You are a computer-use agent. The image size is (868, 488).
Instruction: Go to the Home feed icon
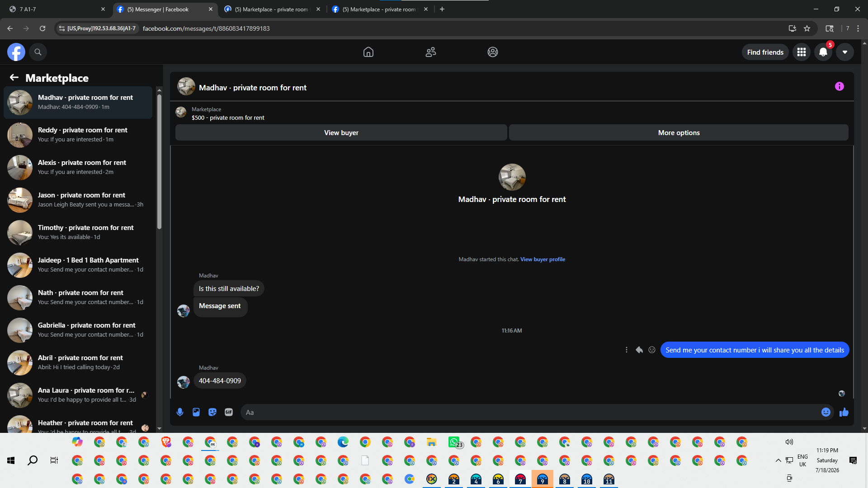pyautogui.click(x=368, y=52)
